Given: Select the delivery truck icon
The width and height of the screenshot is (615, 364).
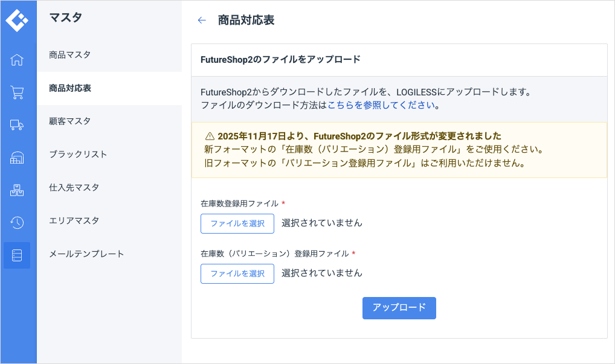Looking at the screenshot, I should (17, 125).
